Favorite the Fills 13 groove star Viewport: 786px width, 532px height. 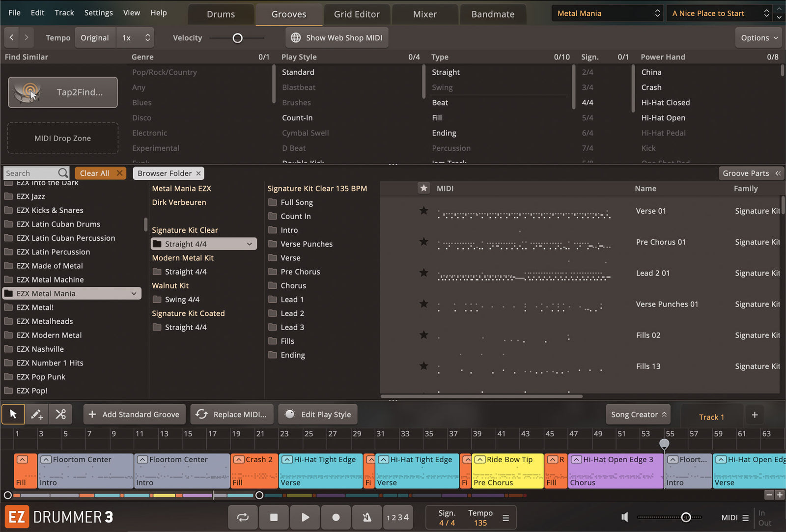pos(423,366)
